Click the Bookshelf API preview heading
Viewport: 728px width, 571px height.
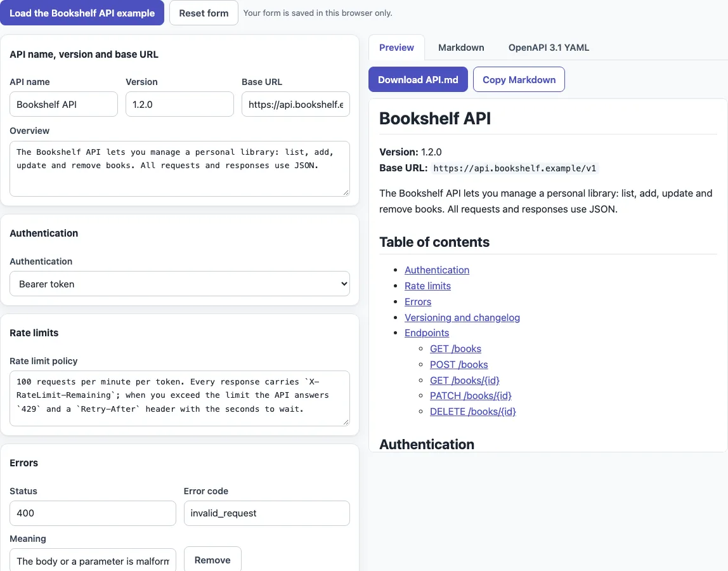tap(435, 119)
